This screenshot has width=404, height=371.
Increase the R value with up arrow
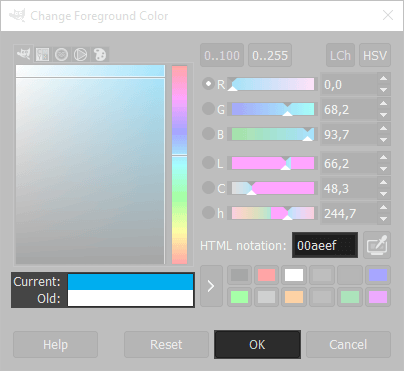pos(384,79)
